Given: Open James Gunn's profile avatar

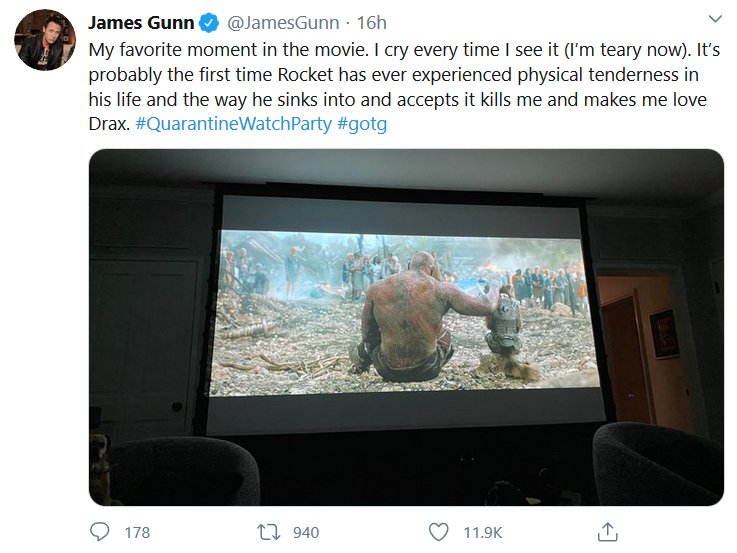Looking at the screenshot, I should (x=45, y=41).
